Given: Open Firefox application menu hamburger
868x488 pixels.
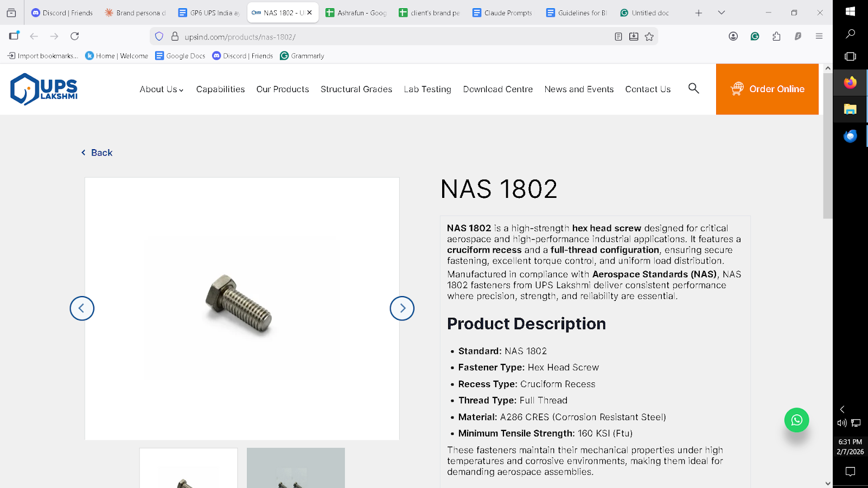Looking at the screenshot, I should click(x=819, y=36).
